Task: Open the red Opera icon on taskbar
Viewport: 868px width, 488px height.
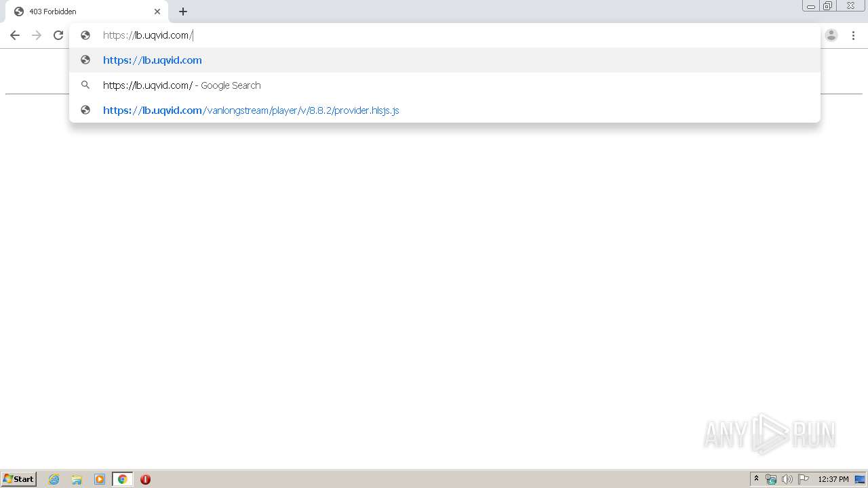Action: click(145, 479)
